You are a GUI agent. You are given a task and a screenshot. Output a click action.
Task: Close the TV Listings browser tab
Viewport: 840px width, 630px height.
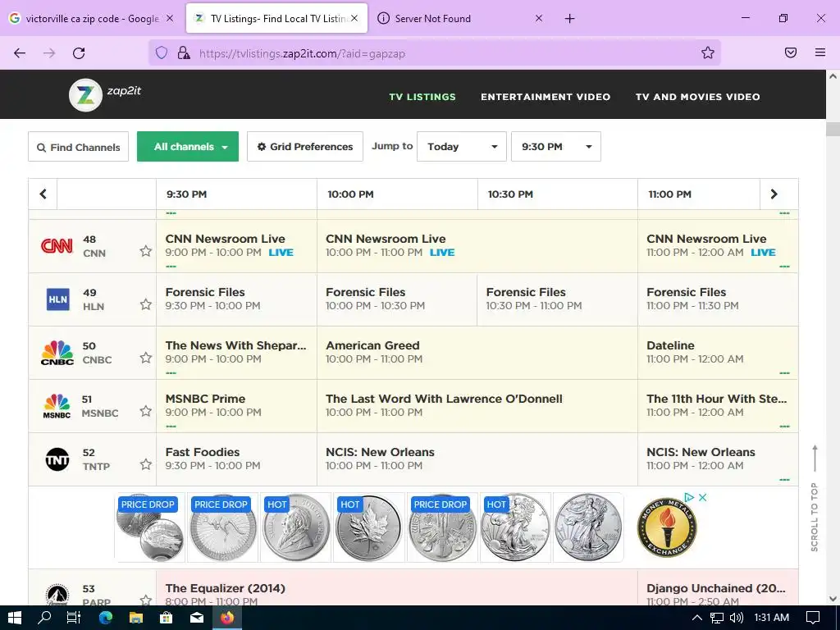coord(354,18)
